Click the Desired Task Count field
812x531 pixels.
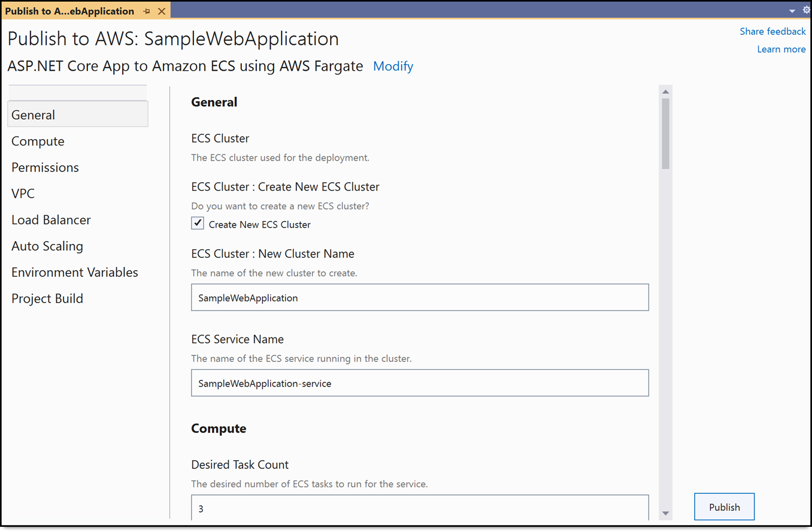tap(420, 508)
